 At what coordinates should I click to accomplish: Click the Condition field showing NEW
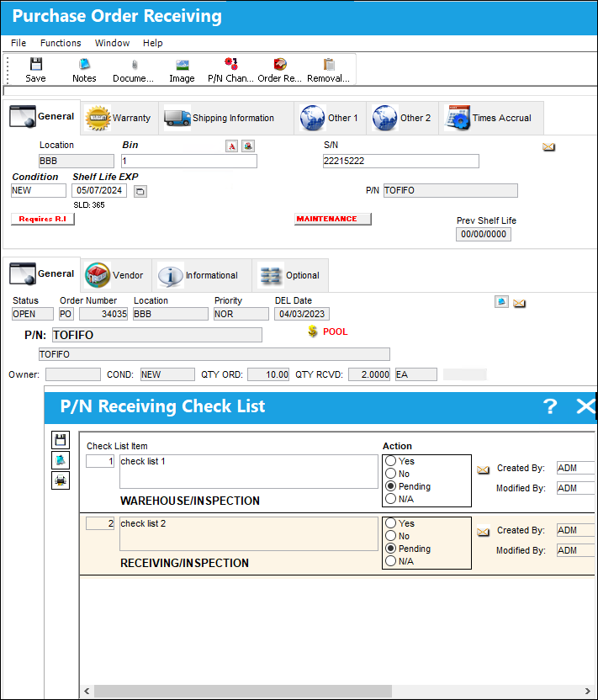39,191
